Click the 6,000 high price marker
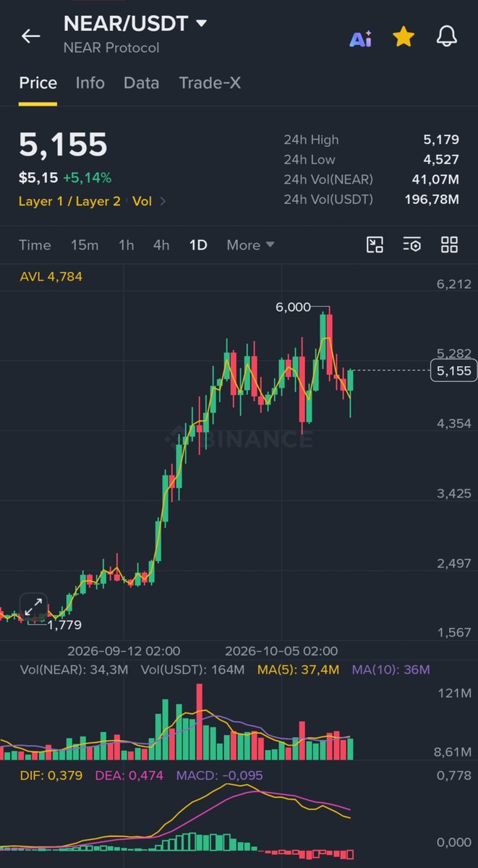 [x=293, y=307]
